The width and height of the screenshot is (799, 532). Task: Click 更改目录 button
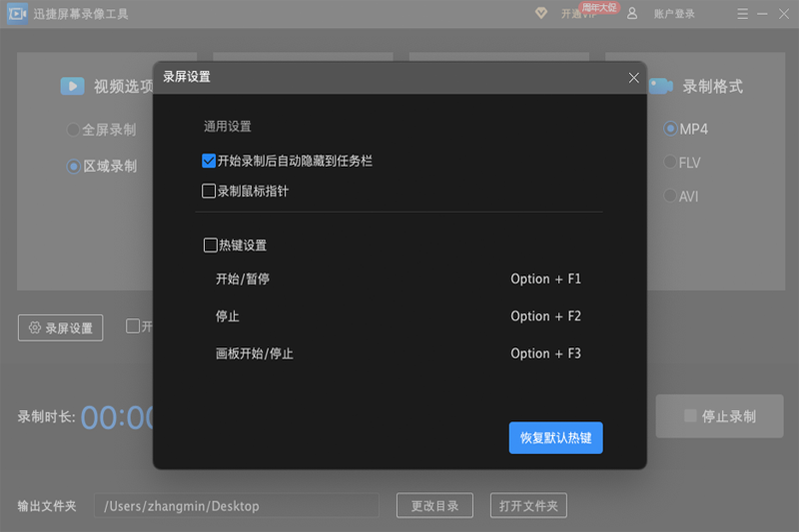click(x=434, y=505)
